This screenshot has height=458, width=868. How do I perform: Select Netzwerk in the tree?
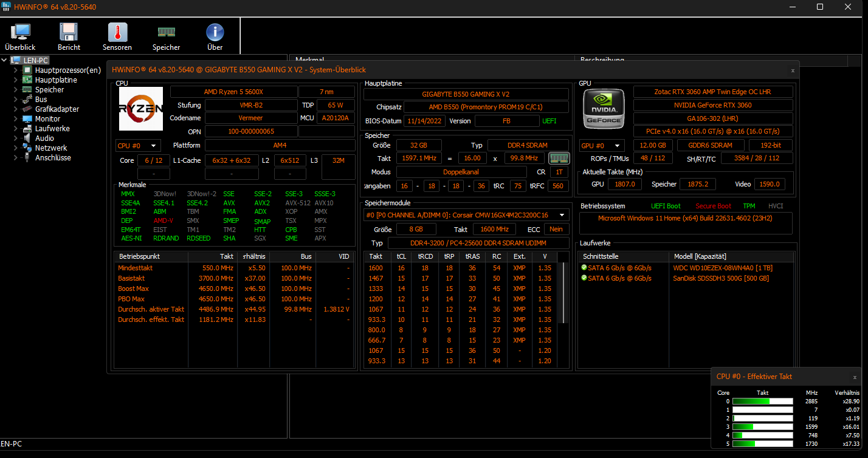click(51, 148)
